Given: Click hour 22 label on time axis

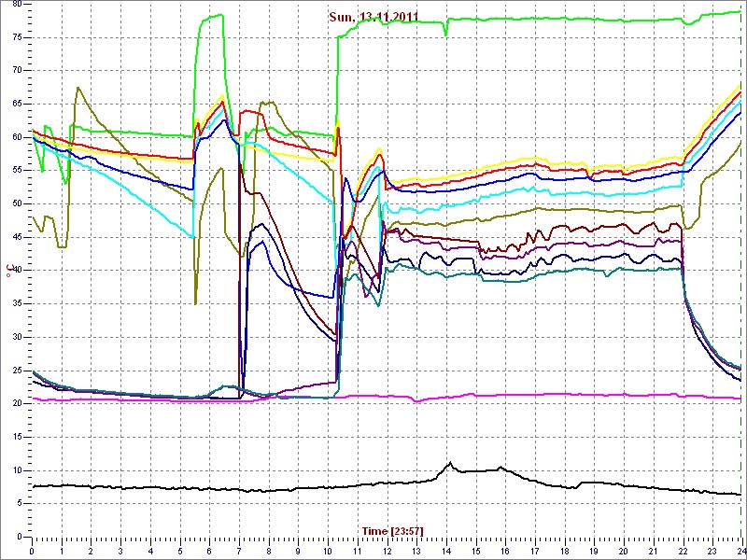Looking at the screenshot, I should pyautogui.click(x=684, y=551).
